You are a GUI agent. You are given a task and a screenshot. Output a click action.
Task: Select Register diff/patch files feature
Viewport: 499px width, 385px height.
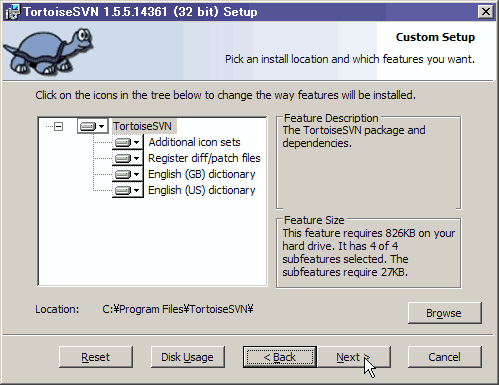pyautogui.click(x=204, y=158)
